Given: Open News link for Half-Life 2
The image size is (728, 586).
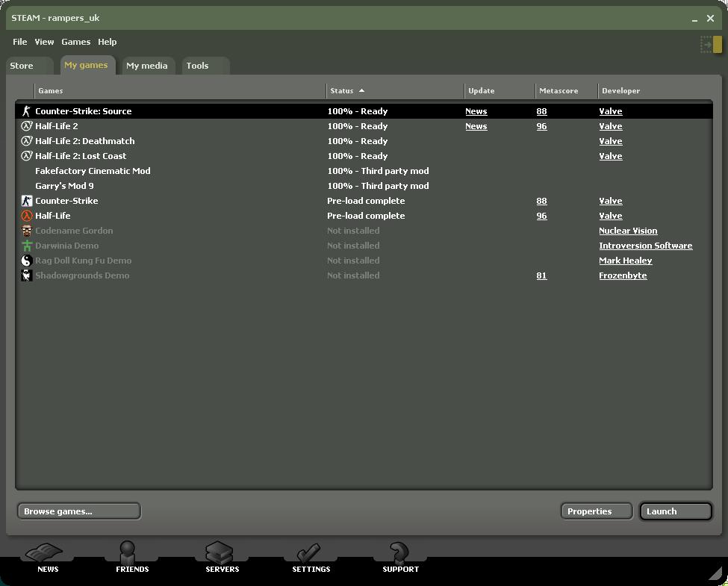Looking at the screenshot, I should click(x=476, y=126).
